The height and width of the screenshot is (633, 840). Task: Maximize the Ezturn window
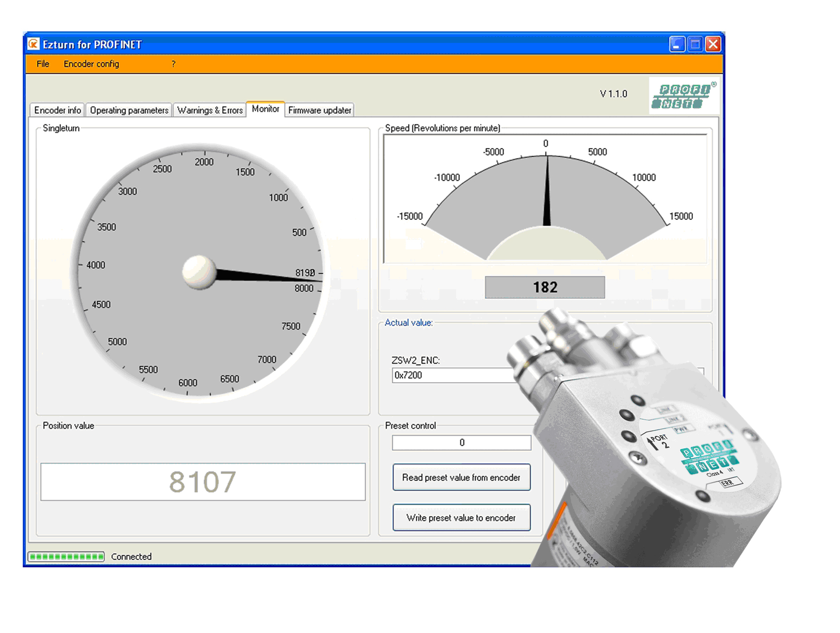click(x=695, y=44)
